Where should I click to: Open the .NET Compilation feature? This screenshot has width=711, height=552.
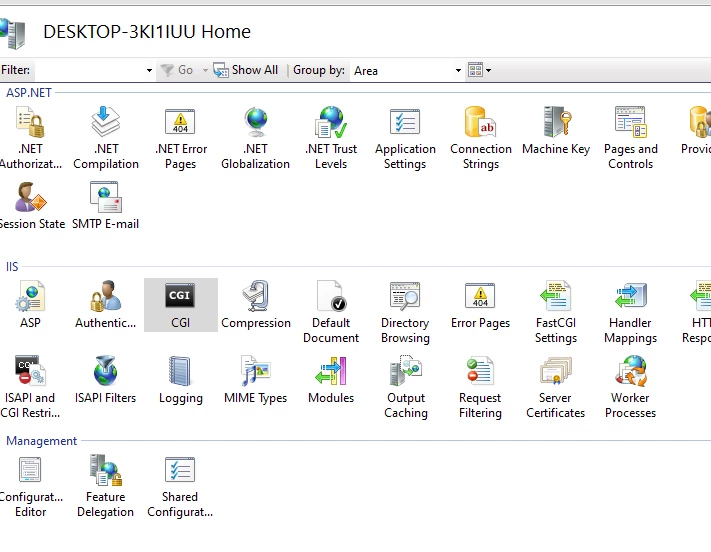106,138
